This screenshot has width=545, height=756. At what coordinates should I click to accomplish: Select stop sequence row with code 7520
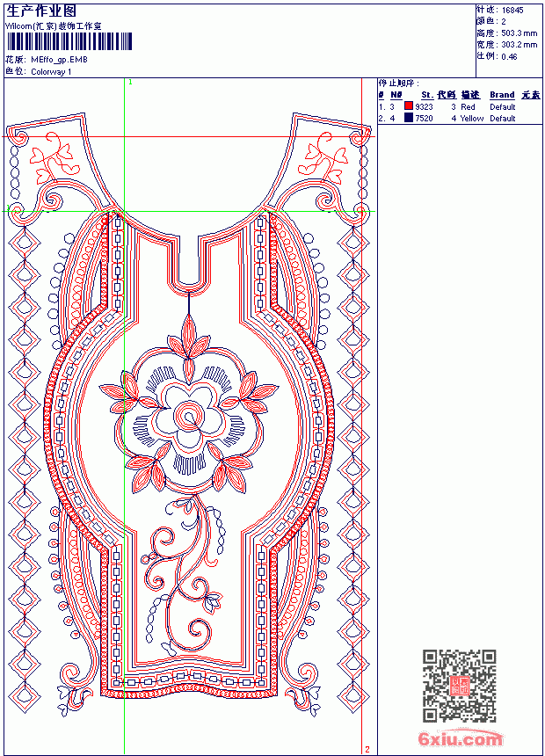click(460, 118)
